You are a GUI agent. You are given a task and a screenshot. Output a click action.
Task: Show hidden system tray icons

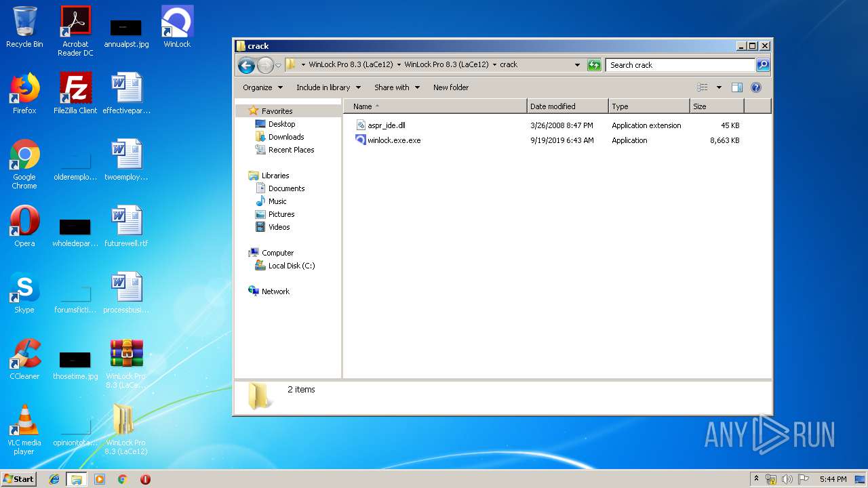756,479
